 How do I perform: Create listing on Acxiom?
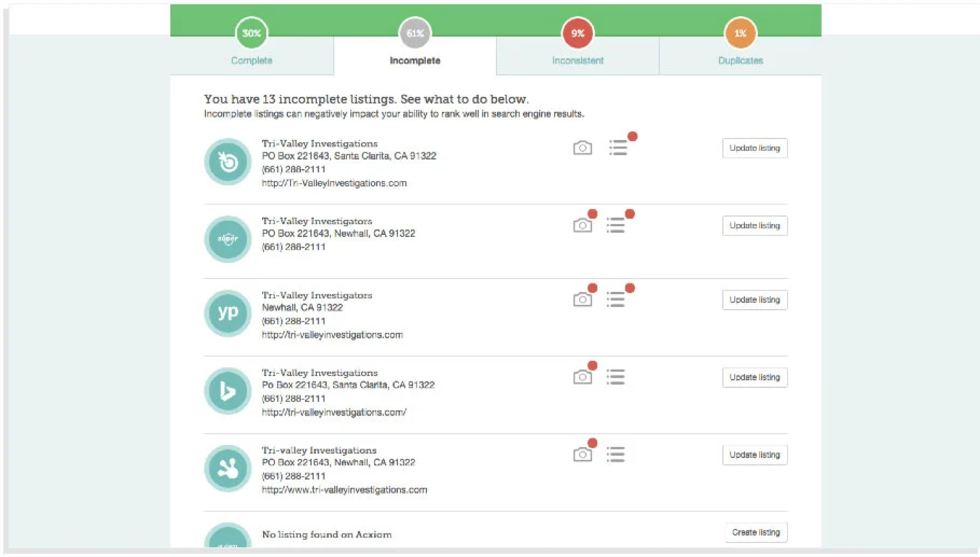(756, 533)
